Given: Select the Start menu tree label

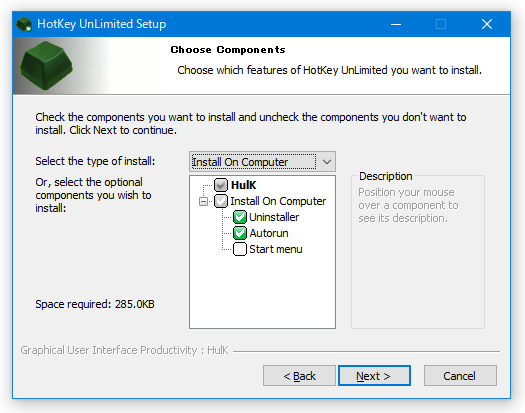Looking at the screenshot, I should coord(276,249).
